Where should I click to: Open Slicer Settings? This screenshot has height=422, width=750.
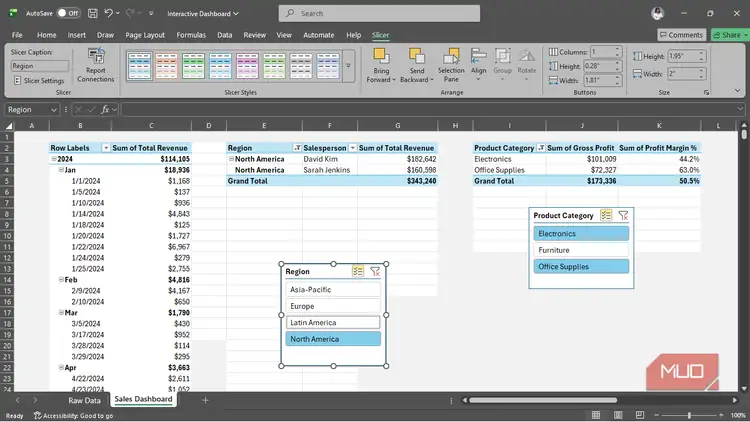pos(39,80)
